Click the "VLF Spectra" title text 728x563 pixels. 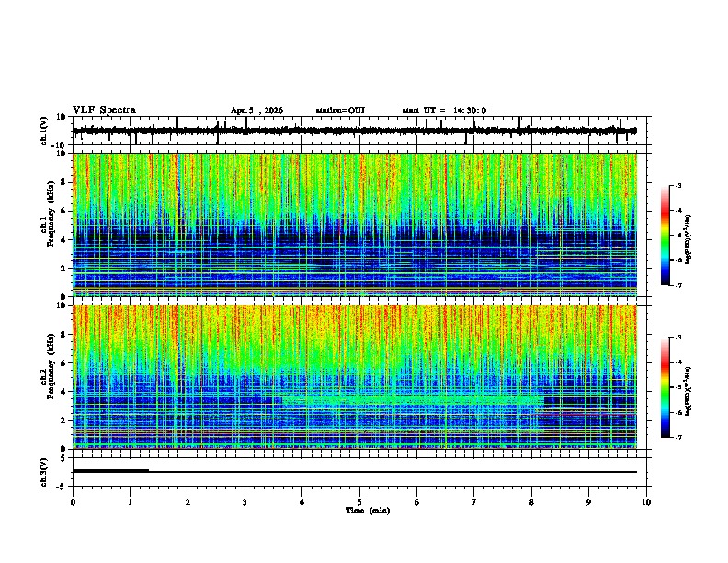pos(104,110)
